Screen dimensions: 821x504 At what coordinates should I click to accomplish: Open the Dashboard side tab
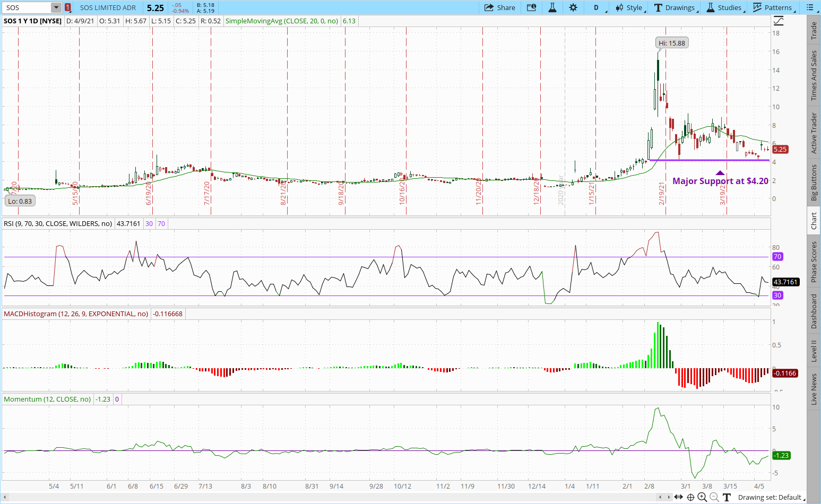[814, 311]
